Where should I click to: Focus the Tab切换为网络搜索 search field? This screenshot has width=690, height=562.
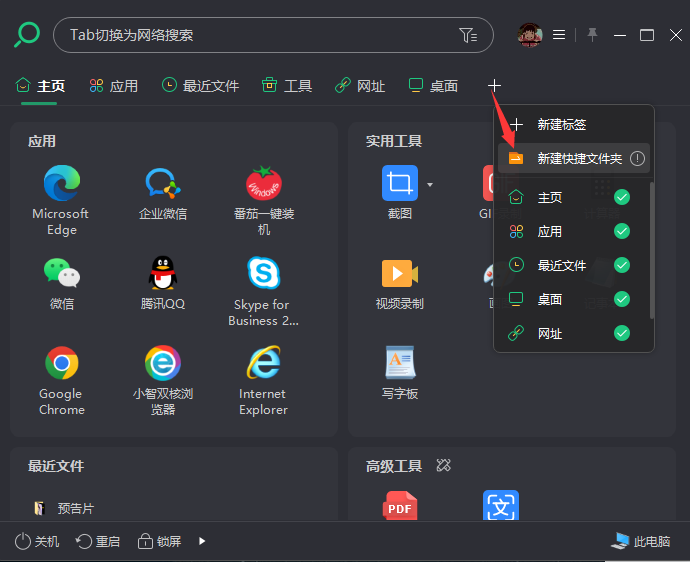pos(273,35)
